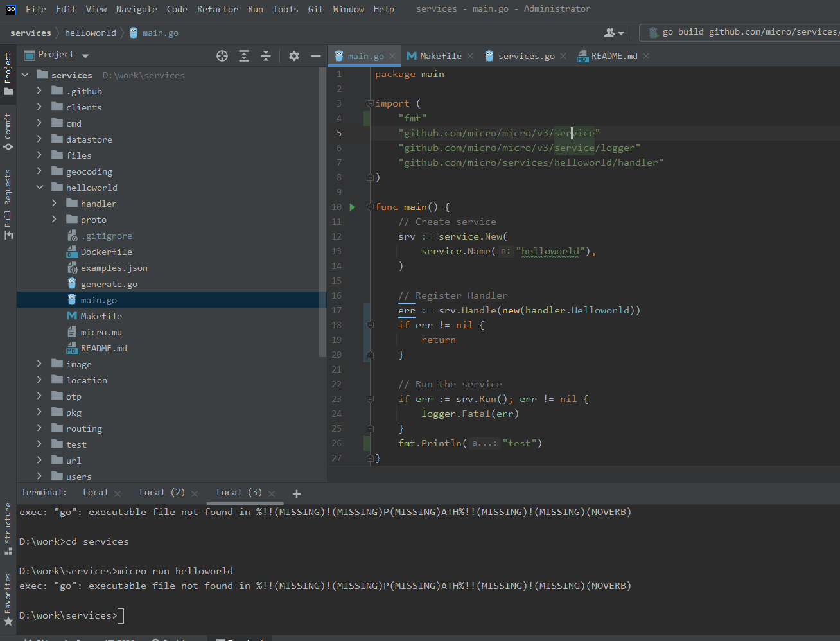Close the README.md editor tab
This screenshot has height=641, width=840.
coord(646,56)
